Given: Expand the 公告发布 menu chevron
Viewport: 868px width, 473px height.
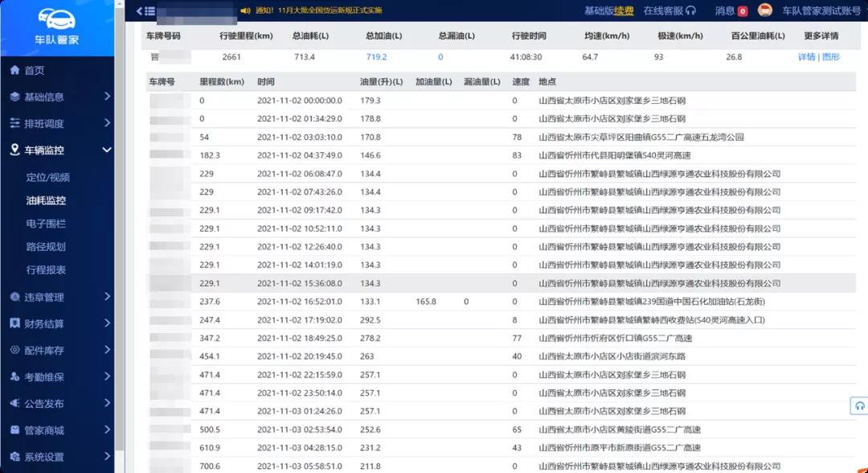Looking at the screenshot, I should click(107, 403).
